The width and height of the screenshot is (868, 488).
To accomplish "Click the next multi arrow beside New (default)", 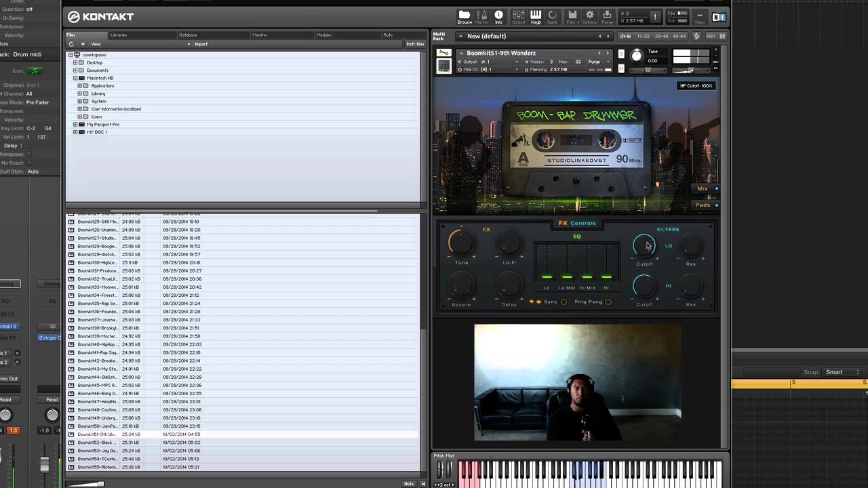I will tap(608, 36).
